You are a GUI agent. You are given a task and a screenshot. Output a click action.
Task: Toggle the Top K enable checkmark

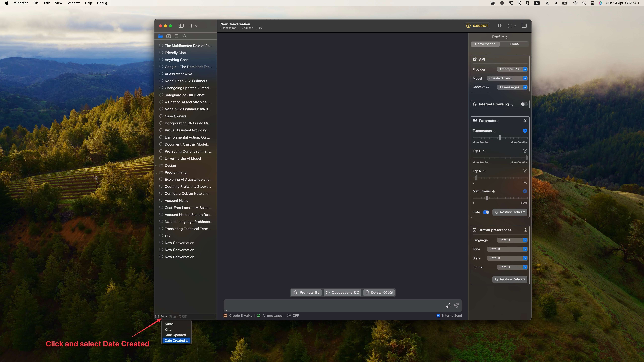point(525,171)
